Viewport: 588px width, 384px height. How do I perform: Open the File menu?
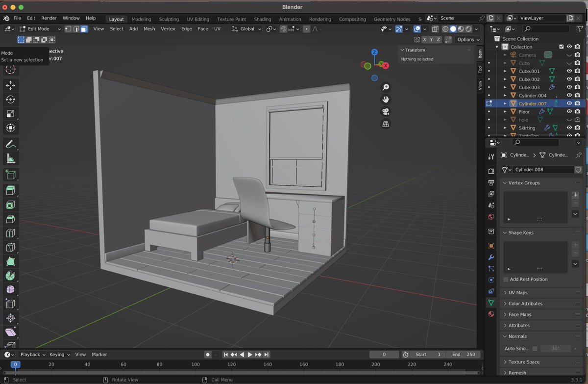coord(17,18)
